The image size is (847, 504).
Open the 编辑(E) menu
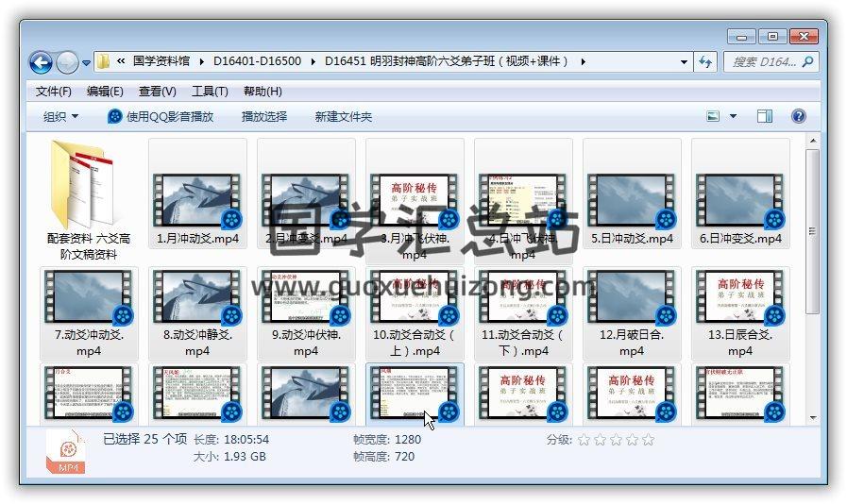[105, 92]
